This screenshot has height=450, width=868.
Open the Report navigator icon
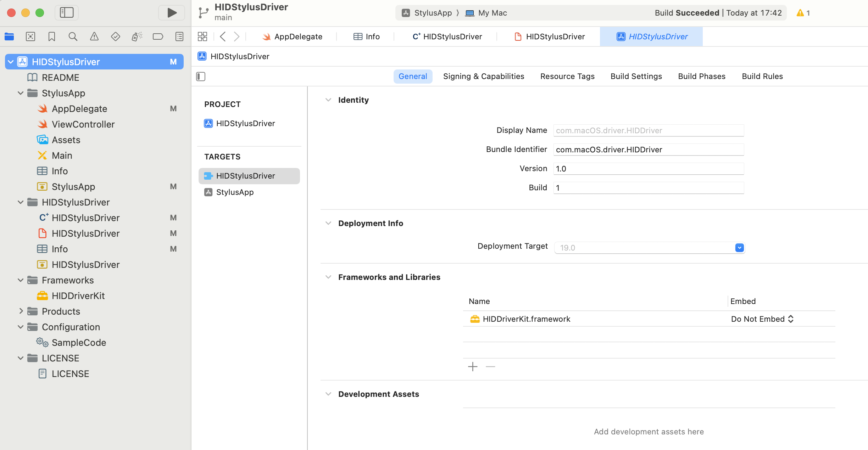pyautogui.click(x=179, y=36)
